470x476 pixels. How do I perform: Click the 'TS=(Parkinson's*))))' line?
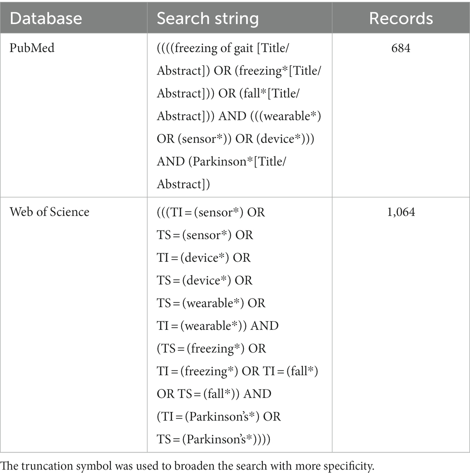pyautogui.click(x=213, y=439)
